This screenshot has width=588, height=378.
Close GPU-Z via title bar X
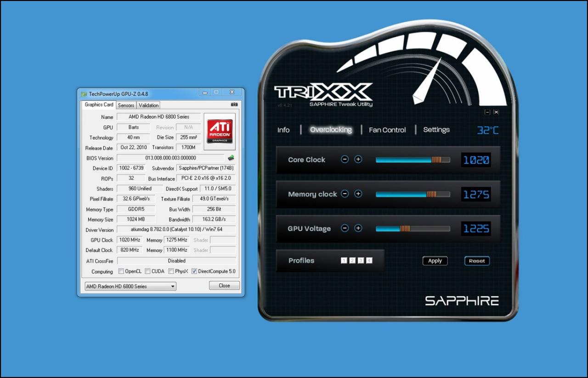point(232,93)
